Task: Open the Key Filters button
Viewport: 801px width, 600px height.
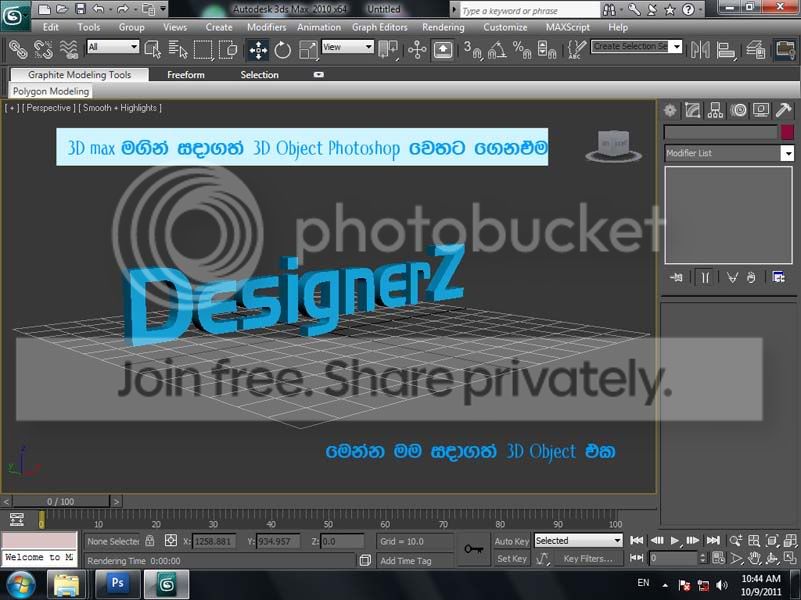Action: 587,559
